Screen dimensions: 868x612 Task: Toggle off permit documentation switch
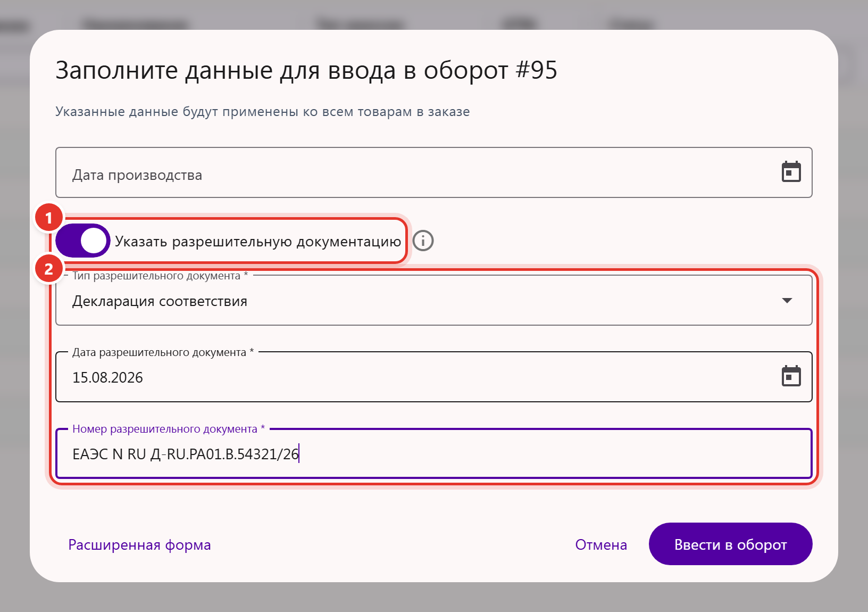pos(83,241)
